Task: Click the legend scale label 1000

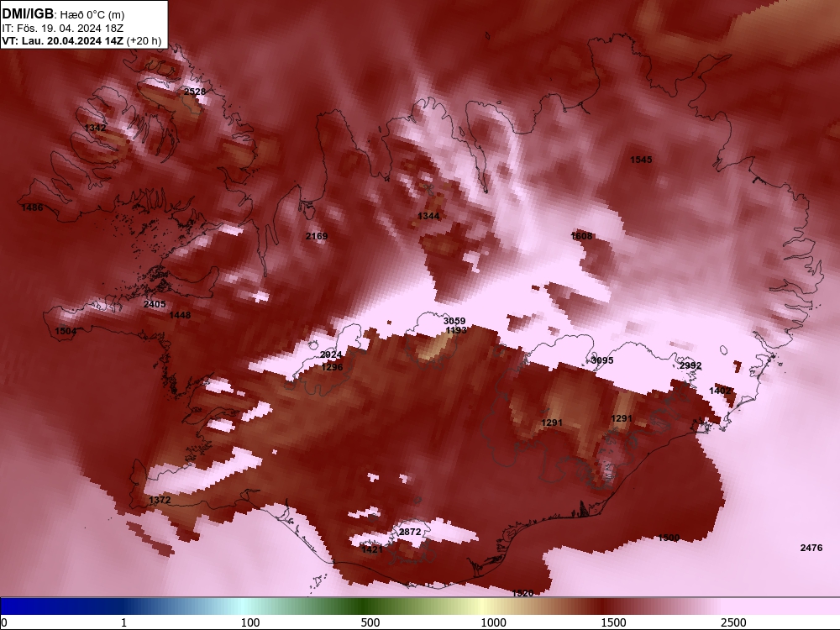Action: tap(493, 622)
